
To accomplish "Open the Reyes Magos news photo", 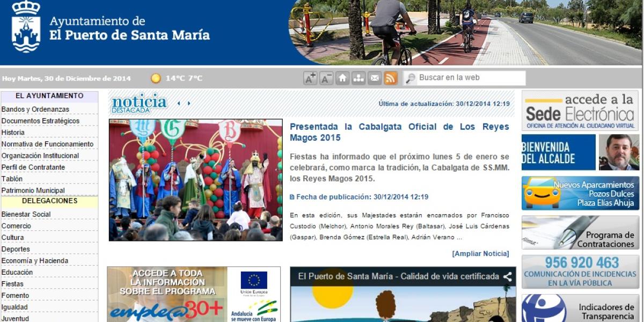I will click(x=195, y=180).
